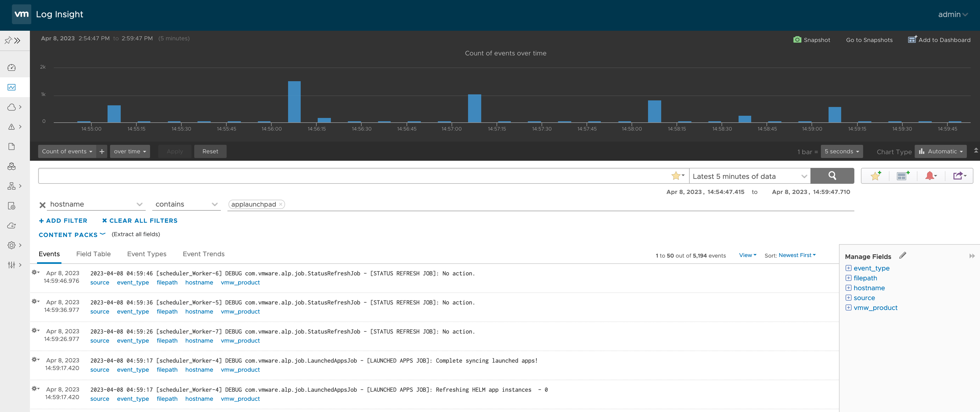
Task: Open the gear settings sidebar icon
Action: coord(12,246)
